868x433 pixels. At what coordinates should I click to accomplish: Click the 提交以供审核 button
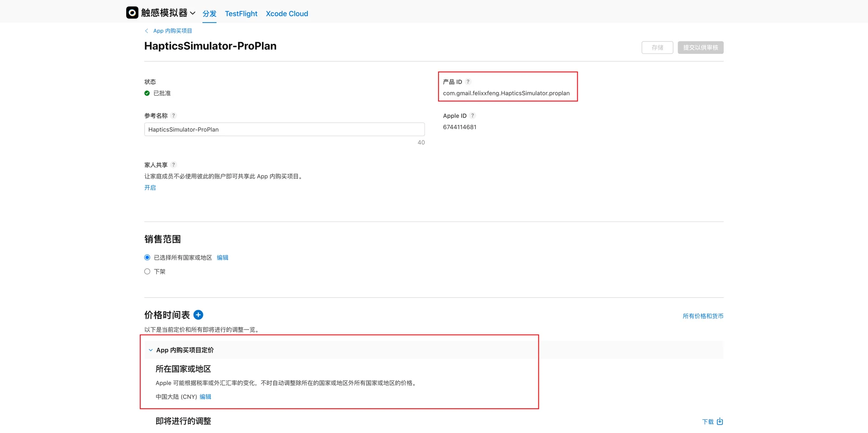701,47
